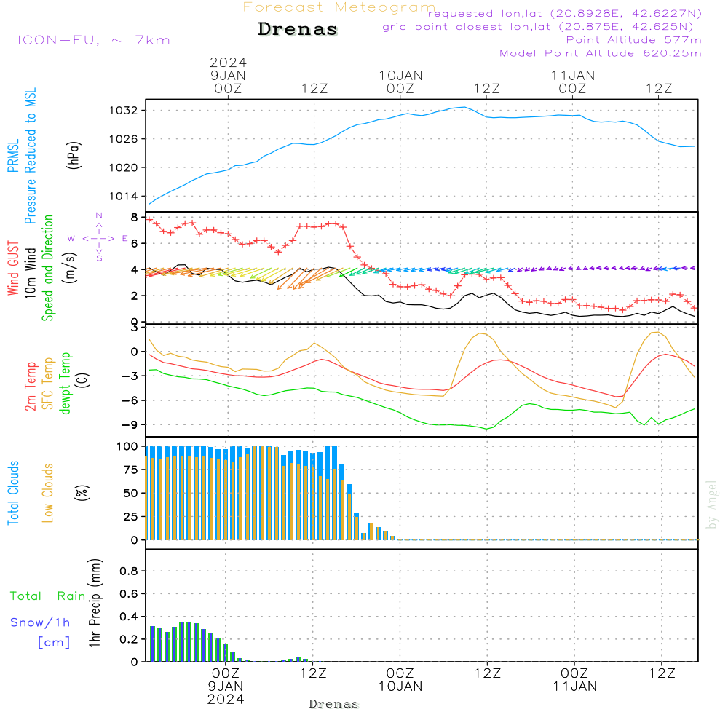Image resolution: width=728 pixels, height=728 pixels.
Task: Select the 'ICON-EU, ~ 7km' model label
Action: 94,40
